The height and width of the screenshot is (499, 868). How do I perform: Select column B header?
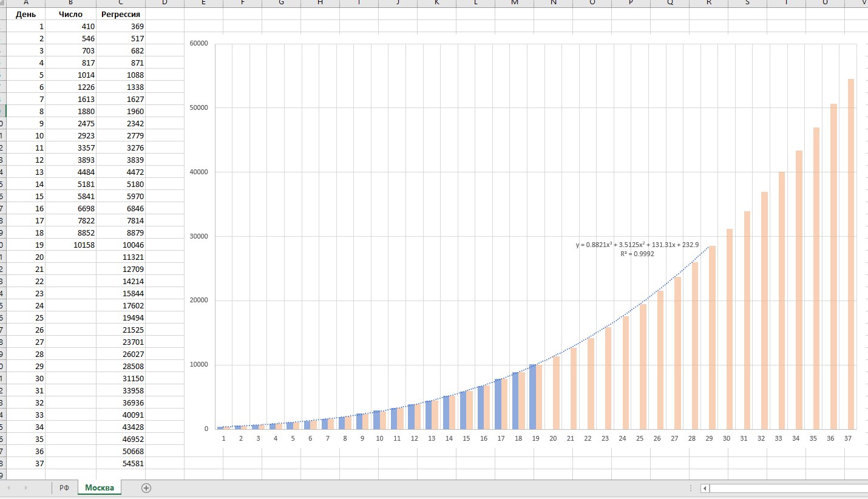71,3
